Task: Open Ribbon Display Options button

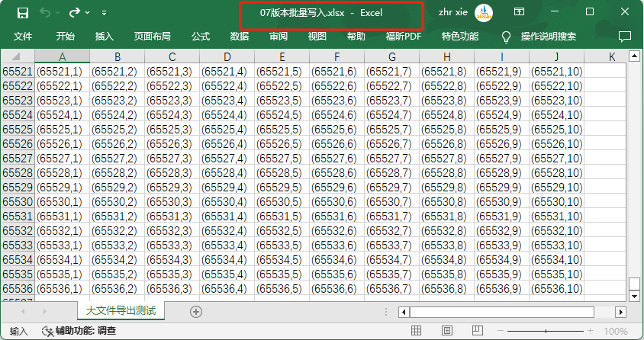Action: coord(519,12)
